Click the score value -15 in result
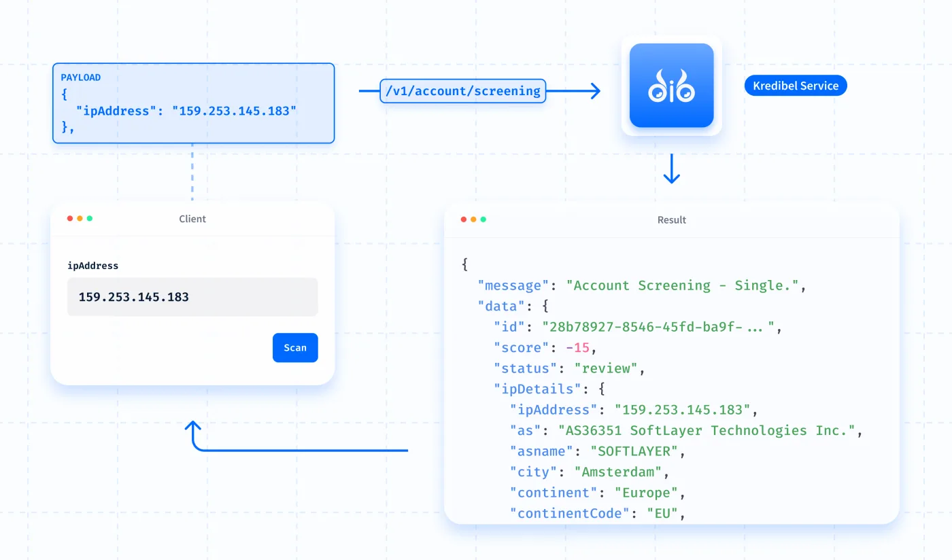This screenshot has height=560, width=952. [x=580, y=348]
